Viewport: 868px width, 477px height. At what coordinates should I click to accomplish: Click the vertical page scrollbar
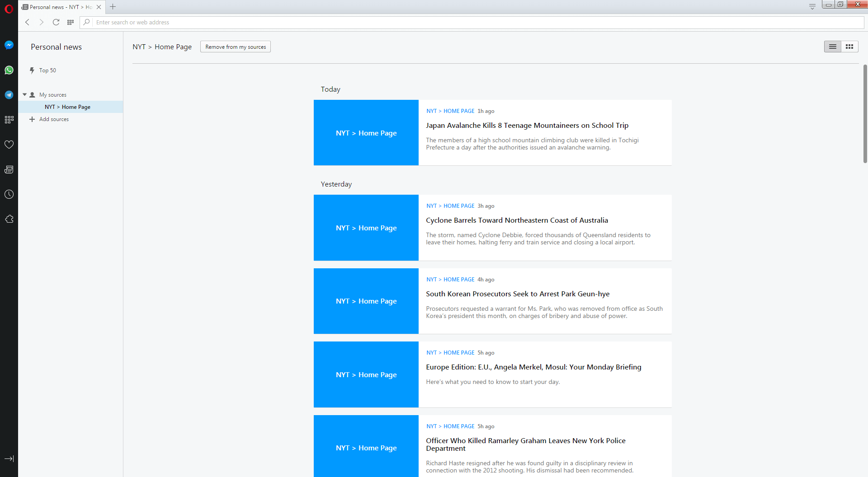(x=865, y=114)
